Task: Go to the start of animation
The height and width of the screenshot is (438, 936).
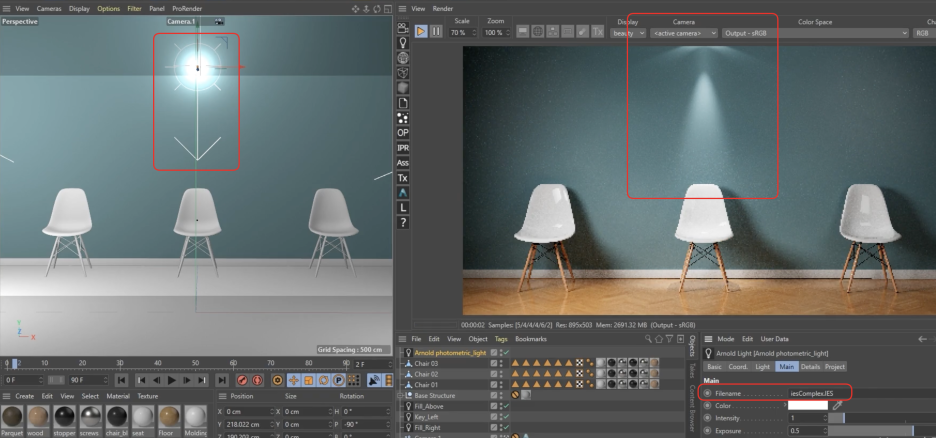Action: coord(121,380)
